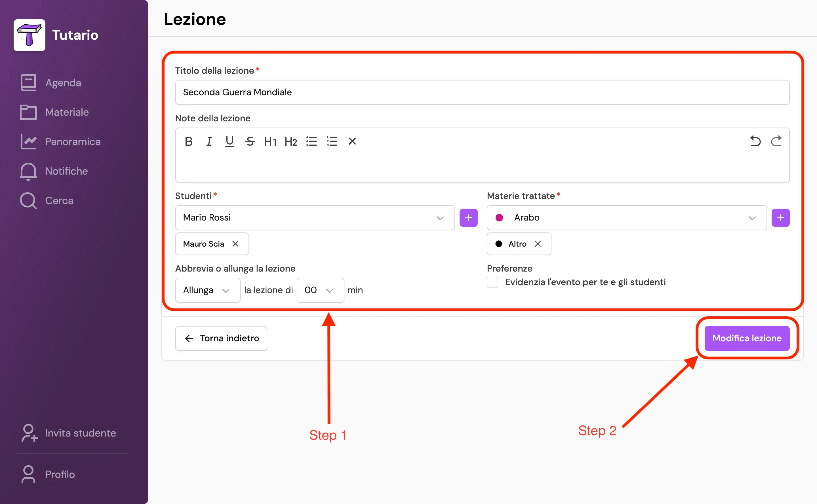The image size is (817, 504).
Task: Open the Studenti dropdown showing Mario Rossi
Action: pyautogui.click(x=315, y=218)
